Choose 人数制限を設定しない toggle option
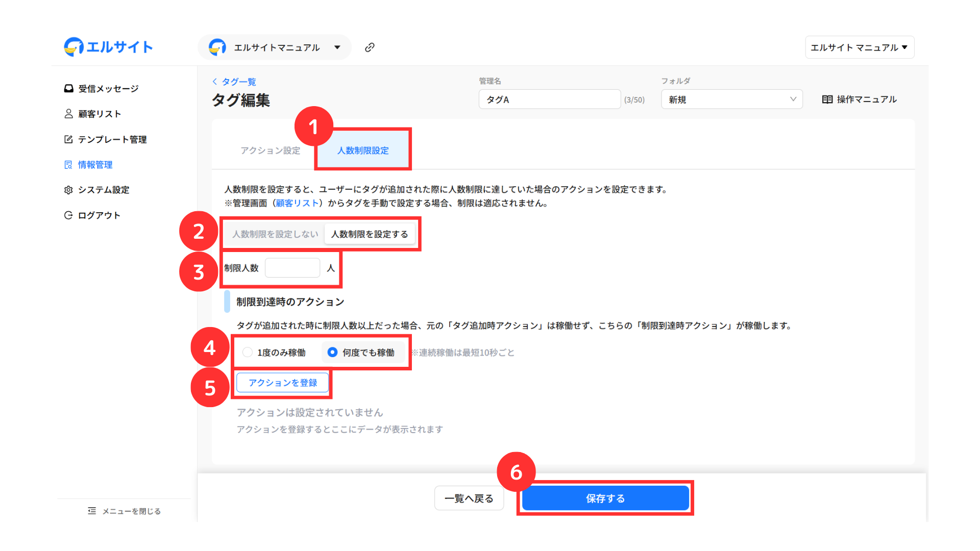The image size is (980, 551). tap(275, 234)
